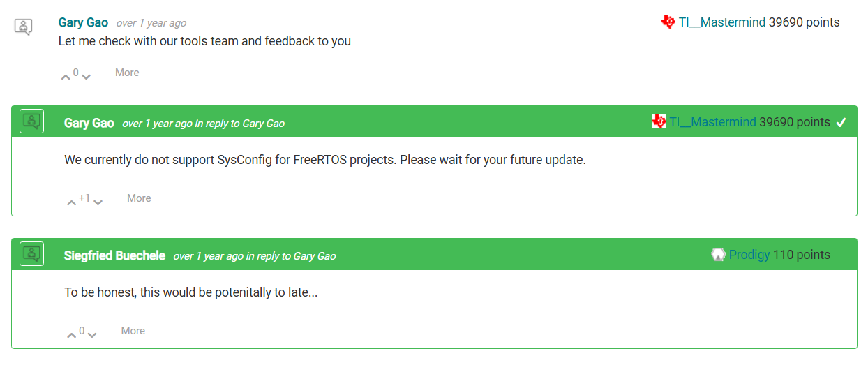Open More options under the SysConfig answer
868x372 pixels.
139,198
